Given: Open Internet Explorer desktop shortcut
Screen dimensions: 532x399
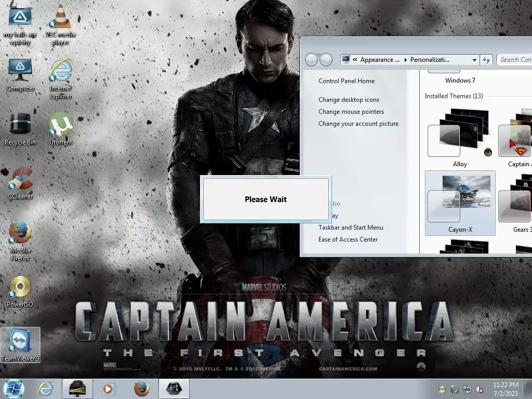Looking at the screenshot, I should 60,79.
